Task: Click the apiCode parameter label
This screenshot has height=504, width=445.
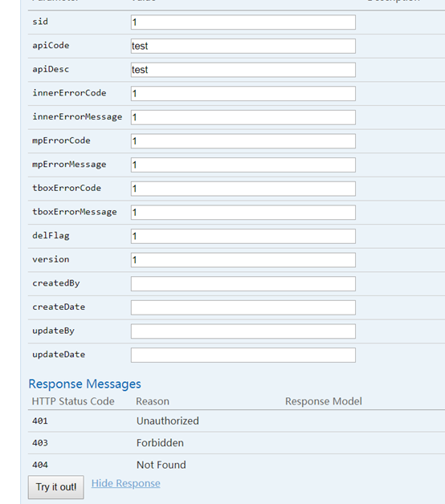Action: click(x=51, y=45)
